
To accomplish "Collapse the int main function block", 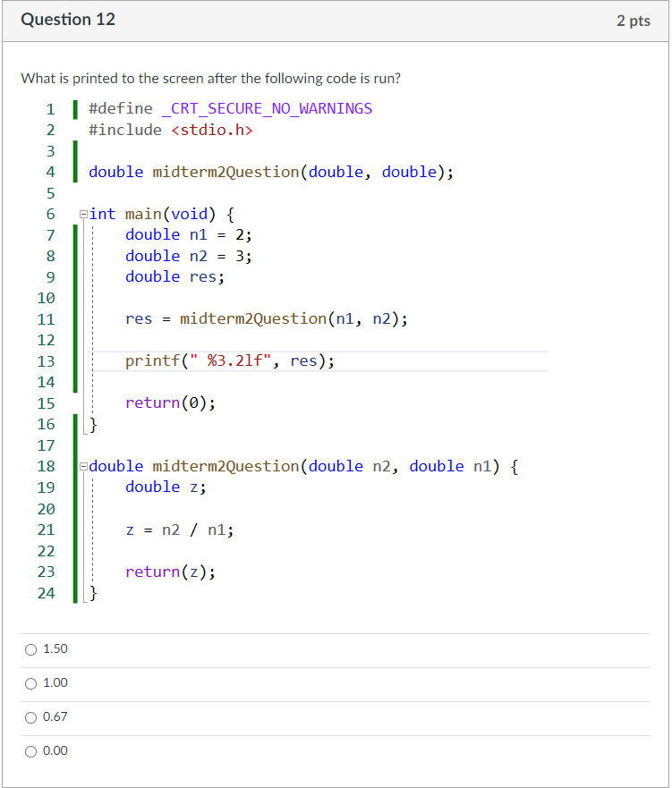I will pyautogui.click(x=83, y=214).
